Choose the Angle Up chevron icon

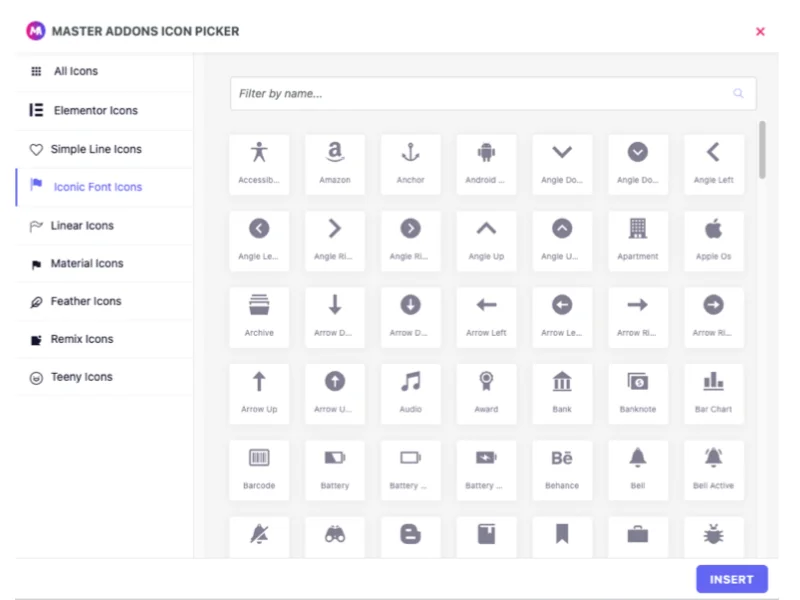pyautogui.click(x=486, y=241)
